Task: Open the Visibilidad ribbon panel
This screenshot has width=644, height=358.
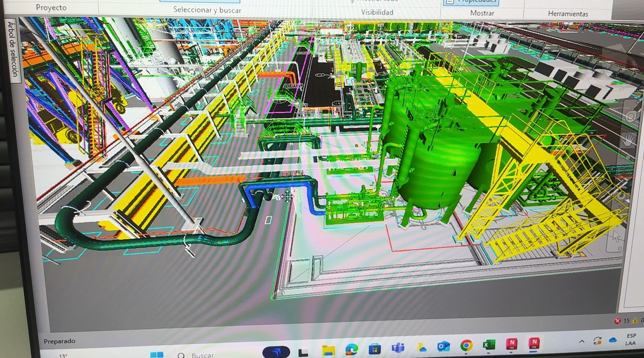Action: (x=377, y=13)
